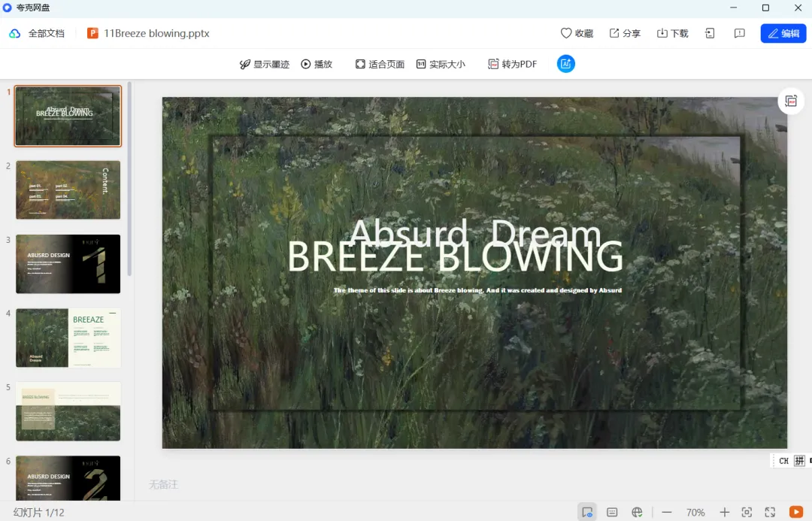
Task: Select 适合页面 fit to page
Action: 380,64
